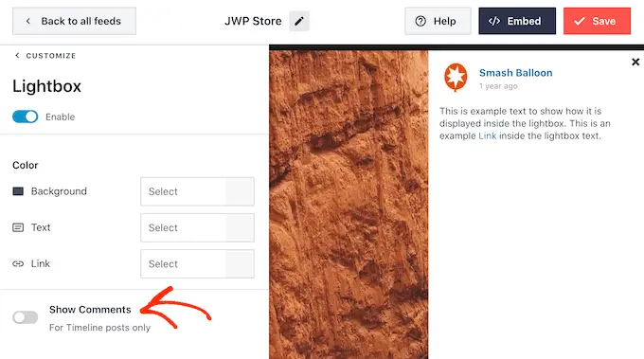Click the Background color icon
Image resolution: width=644 pixels, height=359 pixels.
18,191
